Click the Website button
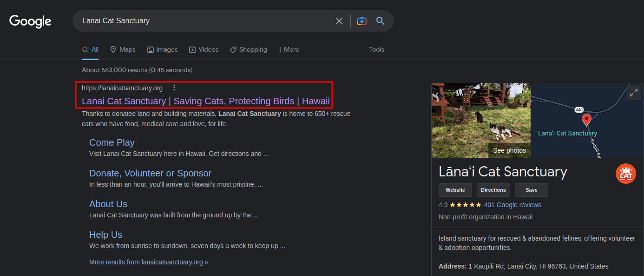 coord(455,190)
